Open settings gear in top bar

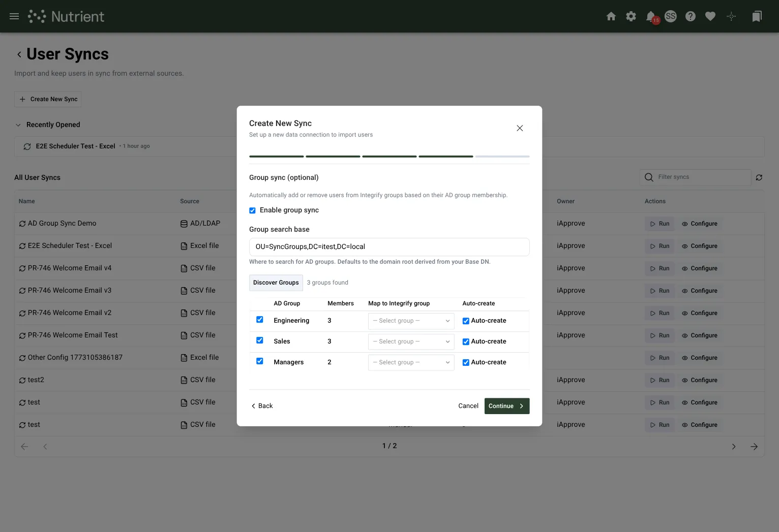point(631,16)
